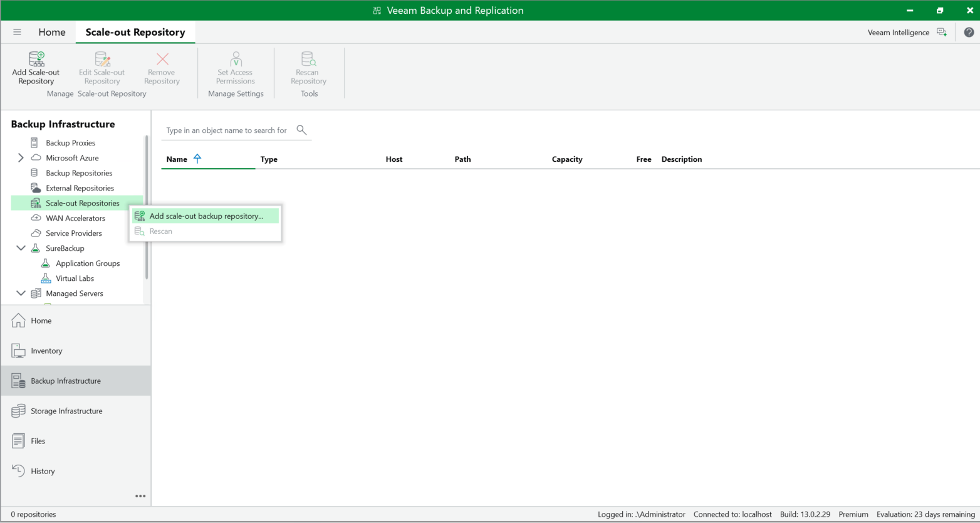Viewport: 980px width, 523px height.
Task: Click the WAN Accelerators tree icon
Action: tap(36, 218)
